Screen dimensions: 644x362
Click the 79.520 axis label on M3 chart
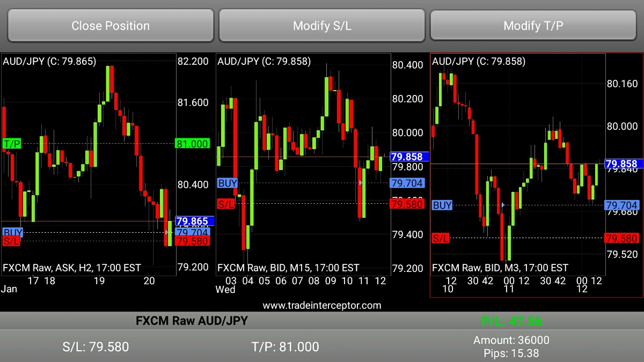coord(622,254)
